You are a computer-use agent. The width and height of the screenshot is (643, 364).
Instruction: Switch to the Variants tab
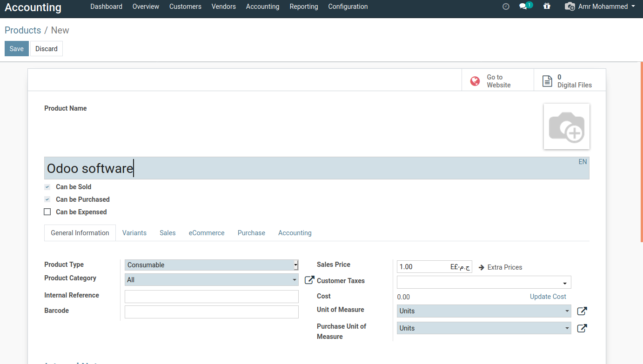(134, 233)
